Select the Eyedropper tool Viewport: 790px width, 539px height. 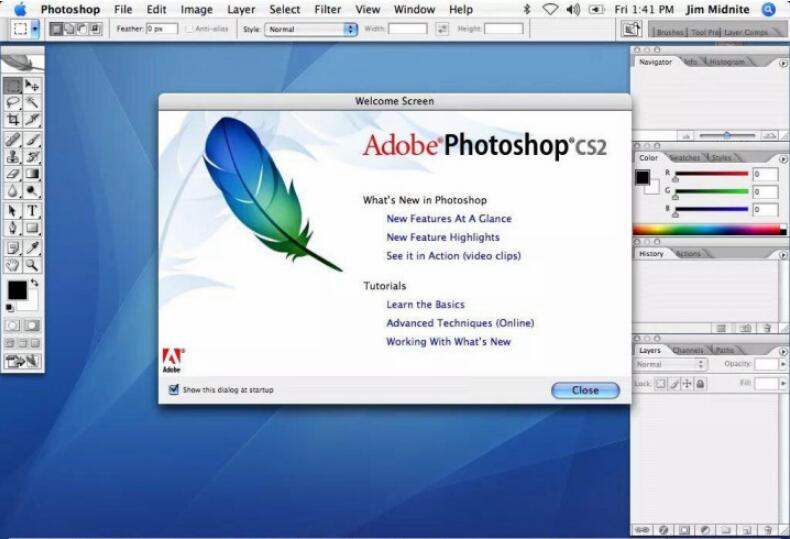32,247
